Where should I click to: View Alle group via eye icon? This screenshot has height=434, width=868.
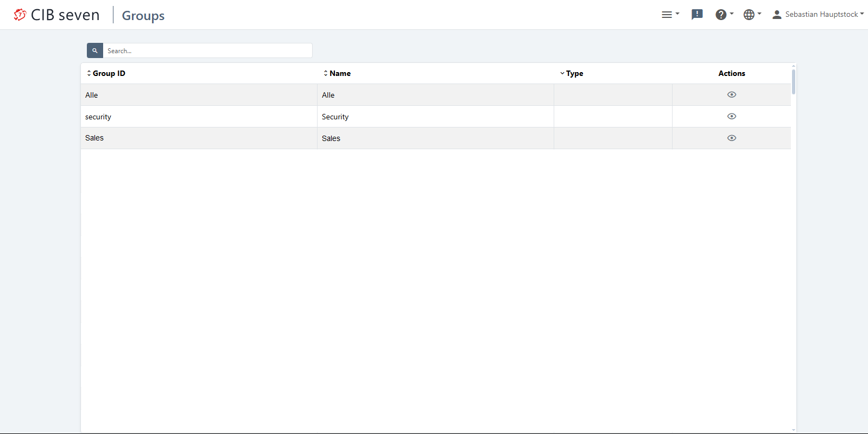(731, 94)
